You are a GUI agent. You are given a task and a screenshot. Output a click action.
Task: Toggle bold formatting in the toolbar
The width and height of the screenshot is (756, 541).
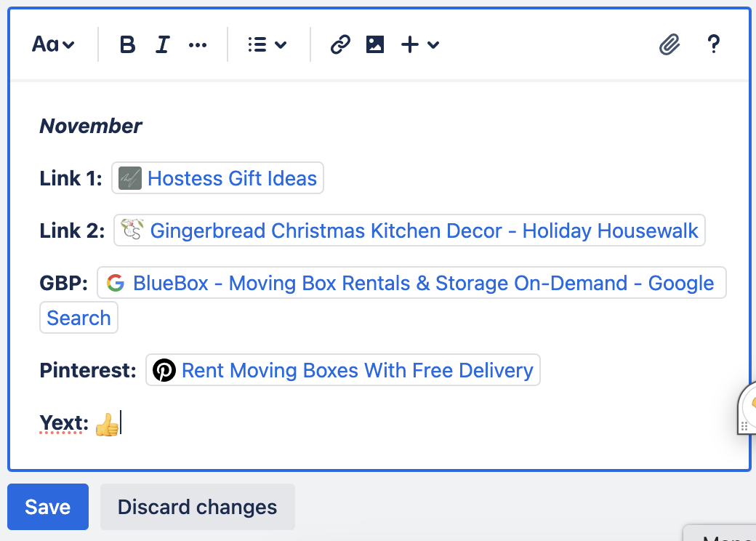127,45
